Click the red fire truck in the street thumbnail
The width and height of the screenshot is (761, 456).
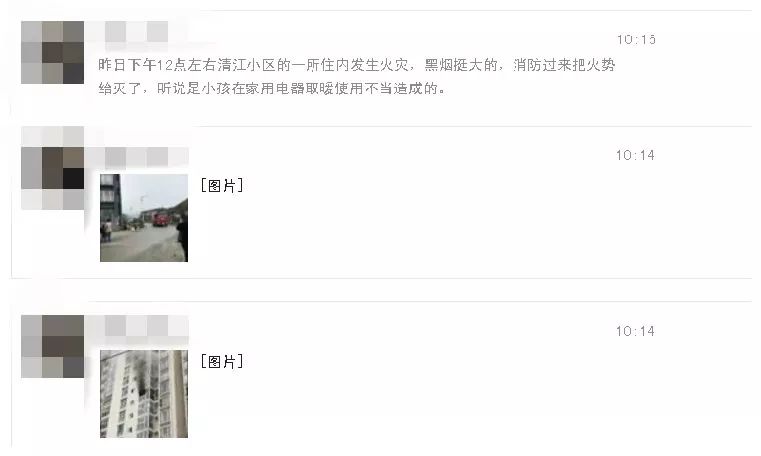(x=161, y=218)
